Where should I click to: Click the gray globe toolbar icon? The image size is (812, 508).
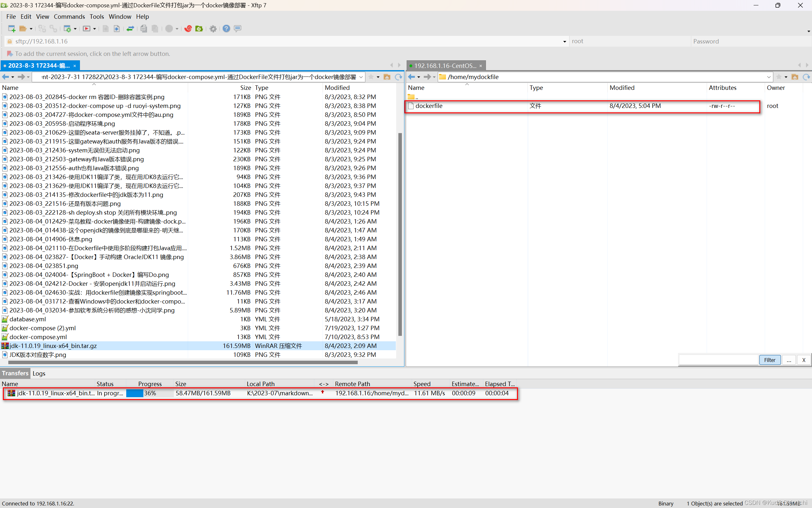coord(169,29)
